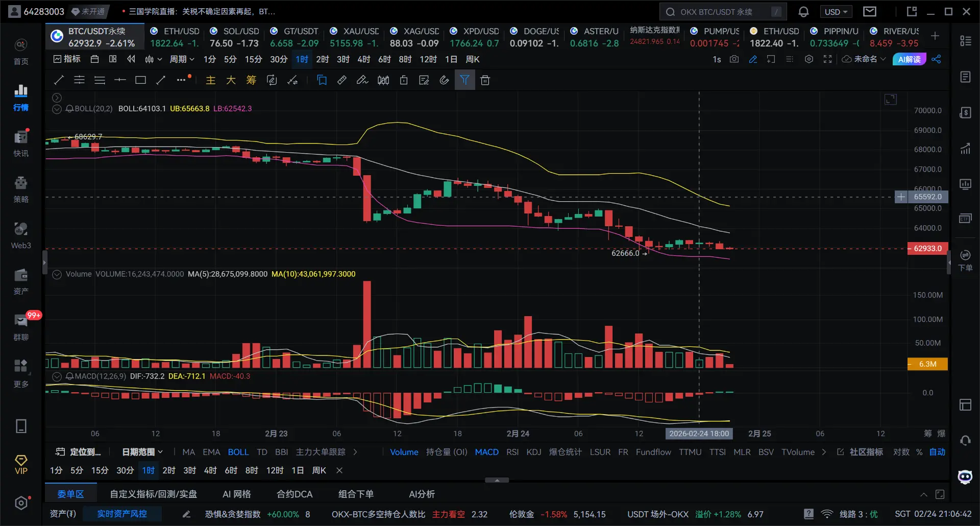The image size is (980, 526).
Task: Expand more main indicators after 主力大单跟踪
Action: pyautogui.click(x=355, y=452)
